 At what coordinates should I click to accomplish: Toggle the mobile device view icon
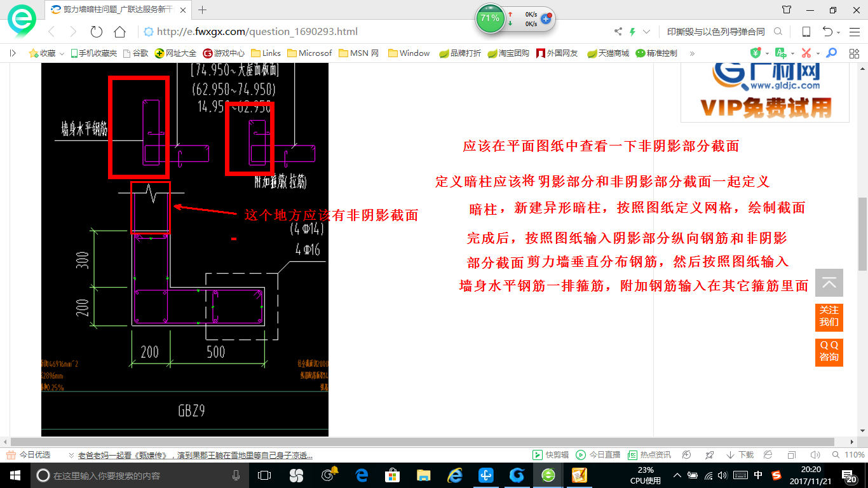[806, 32]
